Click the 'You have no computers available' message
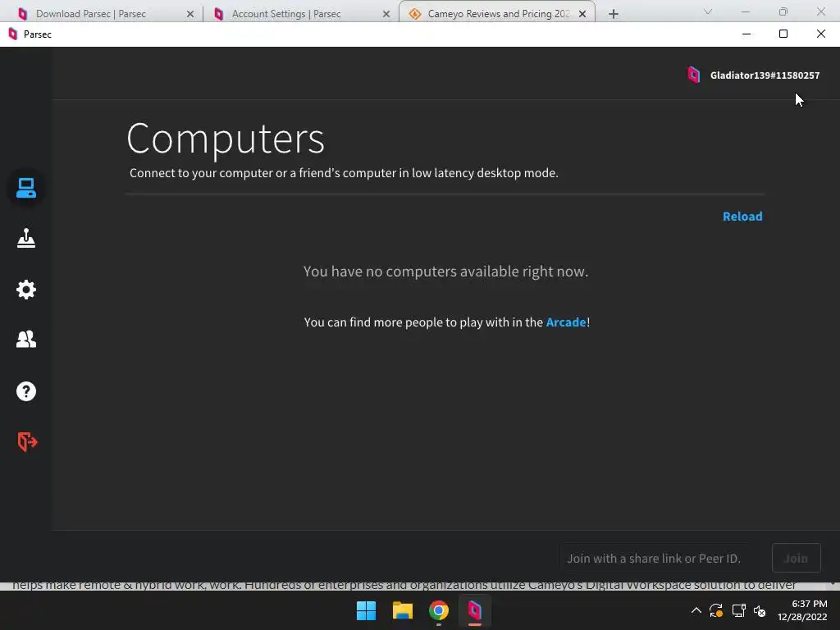Viewport: 840px width, 630px height. 445,272
